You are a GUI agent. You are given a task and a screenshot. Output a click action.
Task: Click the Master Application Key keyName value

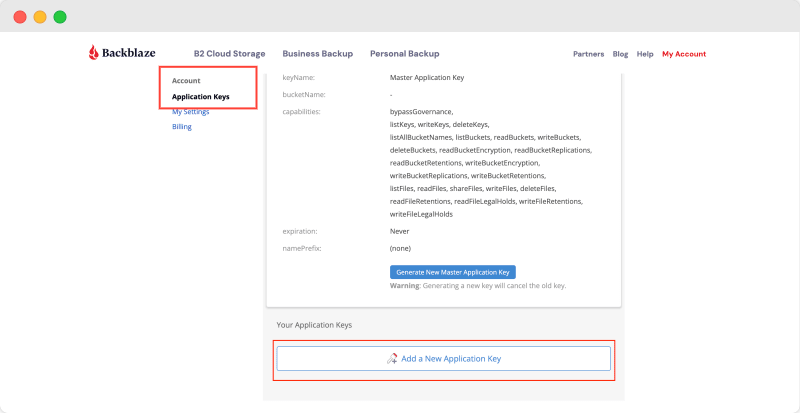pos(427,77)
